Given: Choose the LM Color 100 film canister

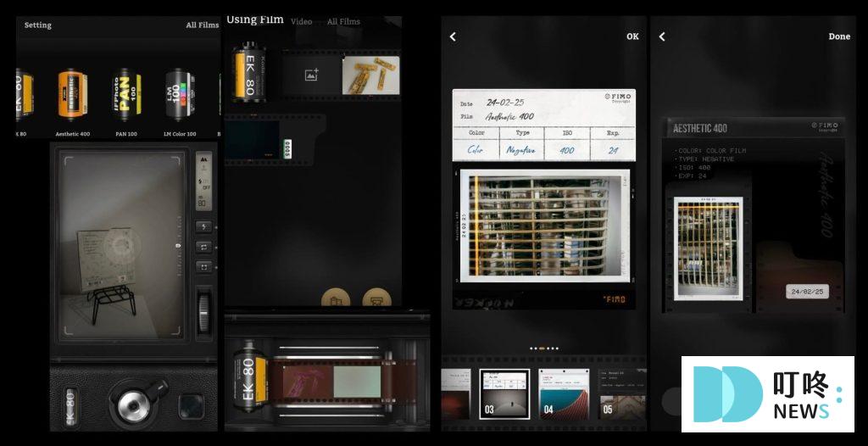Looking at the screenshot, I should click(181, 95).
